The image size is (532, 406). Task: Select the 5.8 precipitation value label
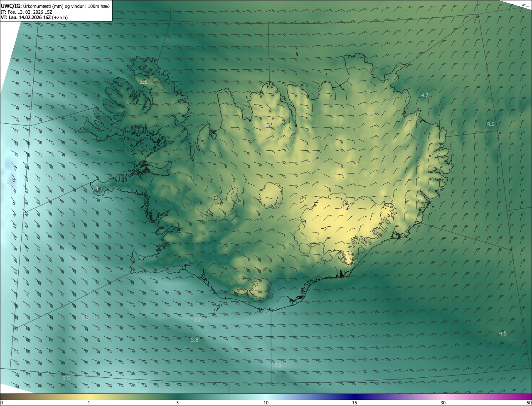(x=195, y=340)
